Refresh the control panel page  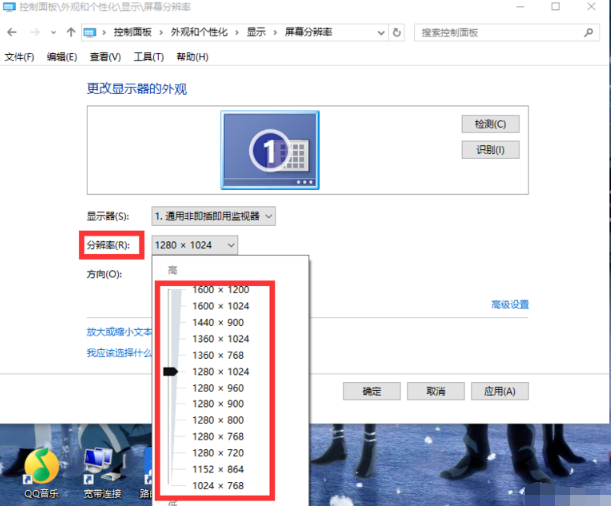click(397, 33)
